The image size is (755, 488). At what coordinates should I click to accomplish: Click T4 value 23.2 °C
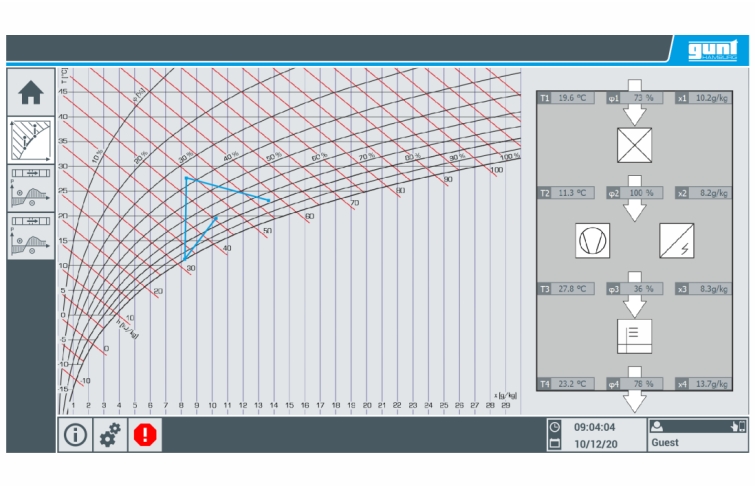point(572,384)
